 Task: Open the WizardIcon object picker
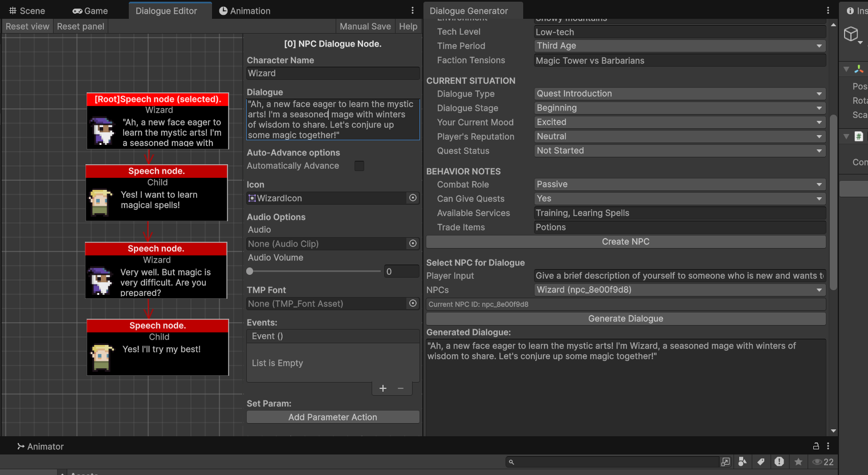pos(412,198)
